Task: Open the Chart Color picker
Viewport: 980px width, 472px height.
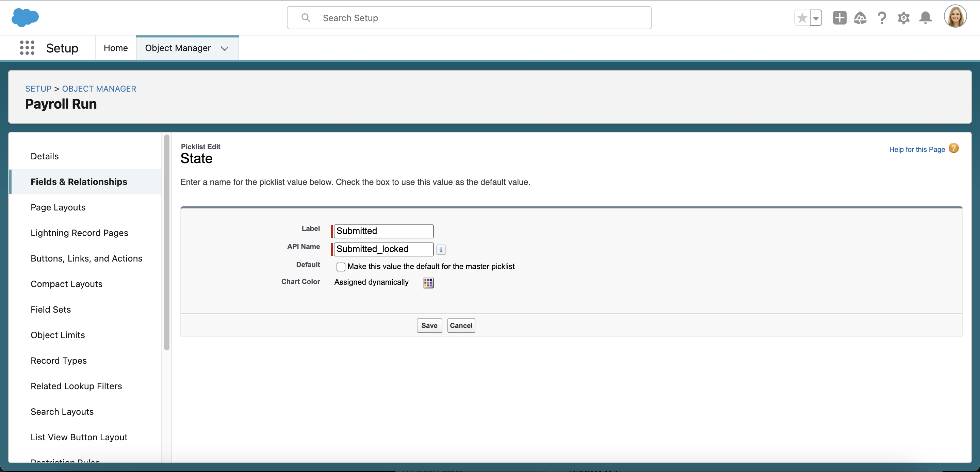Action: coord(428,282)
